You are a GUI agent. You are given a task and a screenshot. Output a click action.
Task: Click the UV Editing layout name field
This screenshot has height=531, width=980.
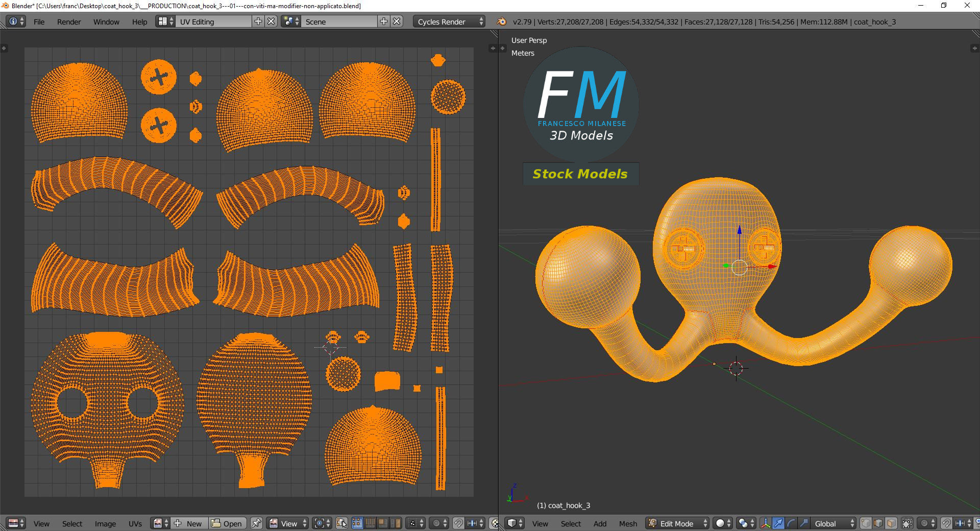(213, 21)
